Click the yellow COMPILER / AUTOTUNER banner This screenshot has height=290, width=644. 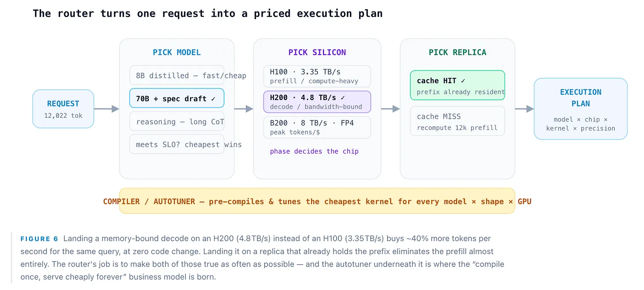pos(317,201)
